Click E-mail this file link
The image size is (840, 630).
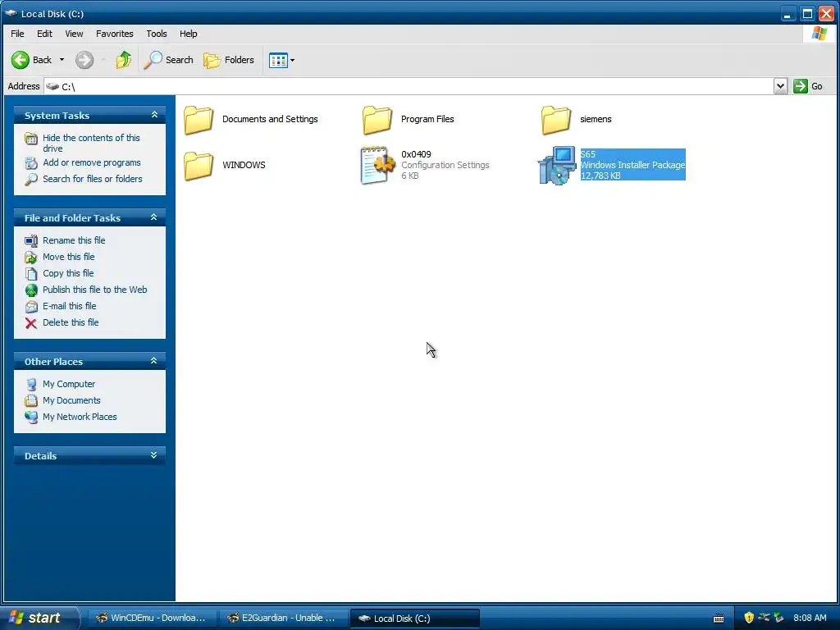pyautogui.click(x=70, y=307)
